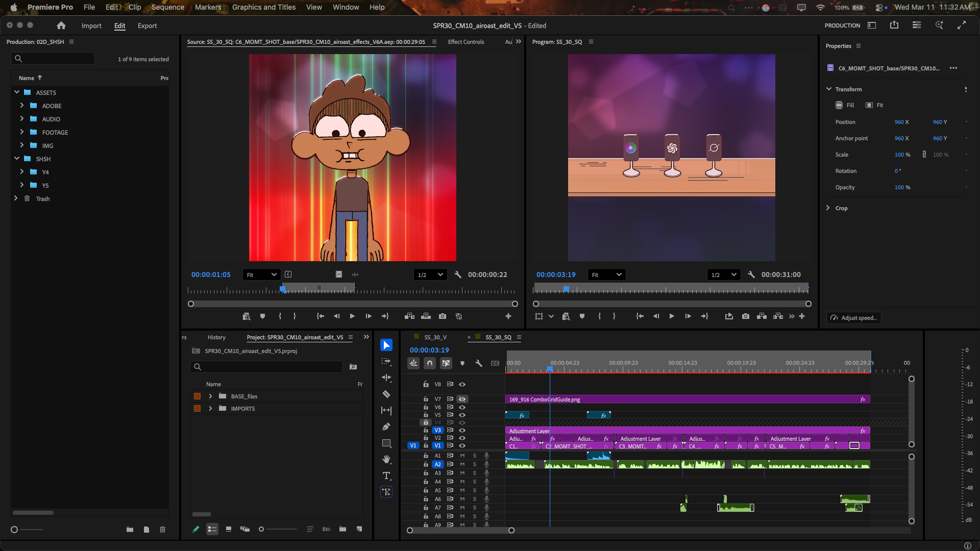Toggle V8 track output eye
This screenshot has height=551, width=980.
[462, 384]
